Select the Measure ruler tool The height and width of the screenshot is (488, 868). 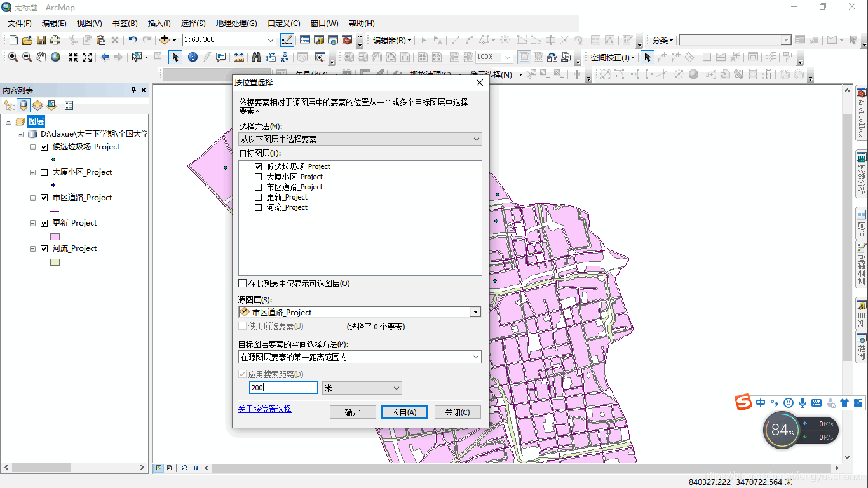(x=239, y=57)
